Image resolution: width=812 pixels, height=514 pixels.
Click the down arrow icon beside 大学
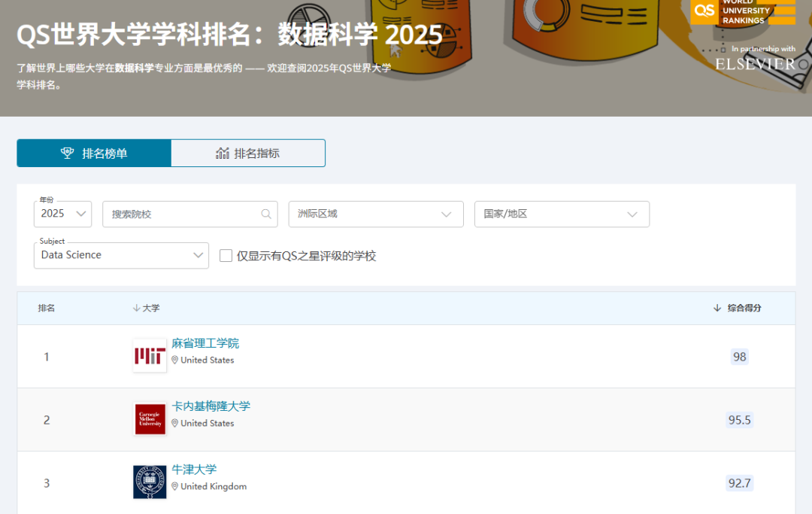tap(136, 308)
